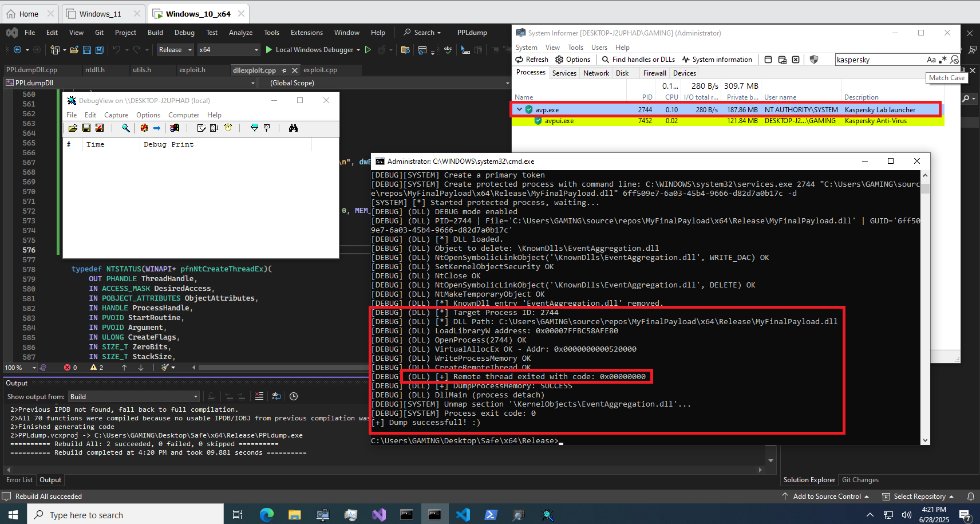Open the x64 platform dropdown
This screenshot has width=980, height=524.
(x=228, y=50)
